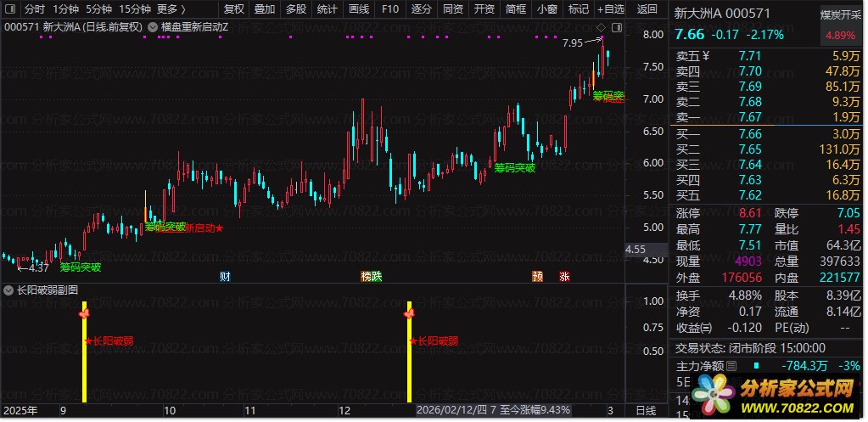
Task: Click the 卖一 price 7.67
Action: coord(750,117)
